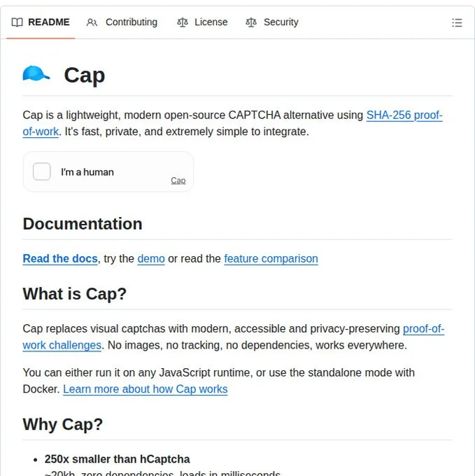Viewport: 475px width, 476px height.
Task: Open the outline list icon
Action: [457, 23]
